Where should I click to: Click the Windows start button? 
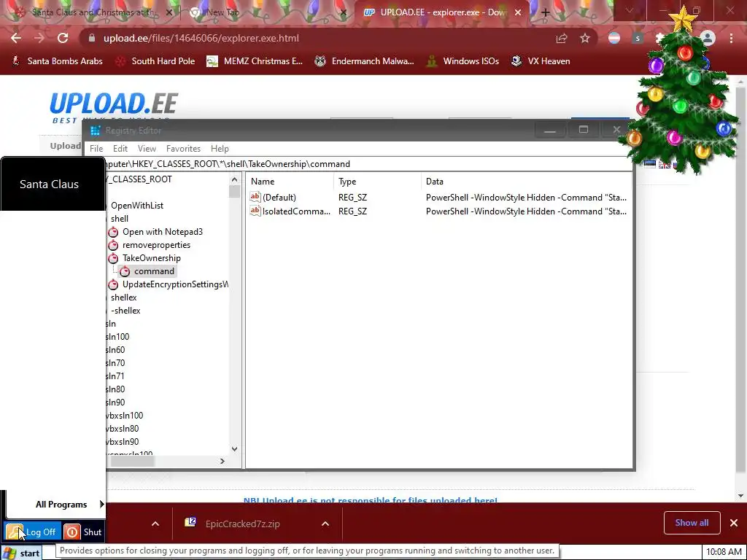point(21,553)
